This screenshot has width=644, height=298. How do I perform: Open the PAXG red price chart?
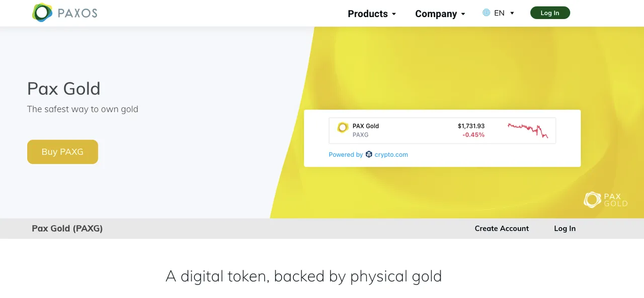point(528,130)
